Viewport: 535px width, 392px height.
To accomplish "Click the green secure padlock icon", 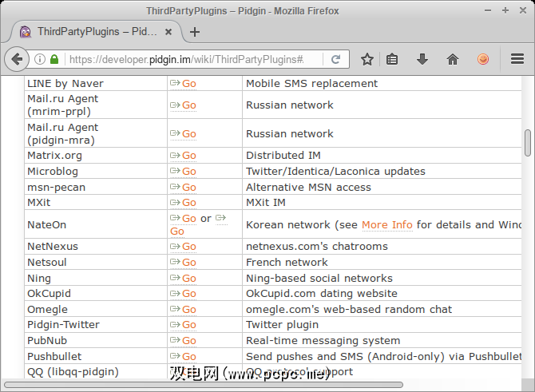I will coord(54,59).
